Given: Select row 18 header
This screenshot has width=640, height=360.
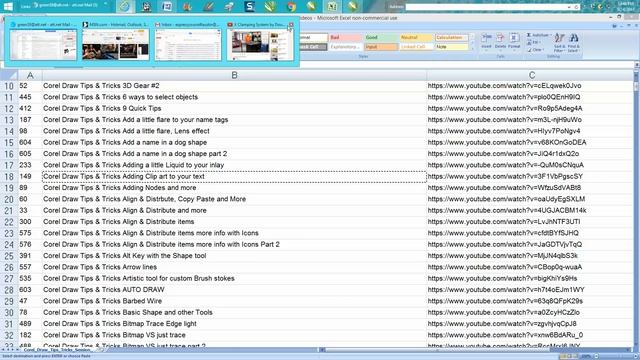Looking at the screenshot, I should (x=9, y=177).
